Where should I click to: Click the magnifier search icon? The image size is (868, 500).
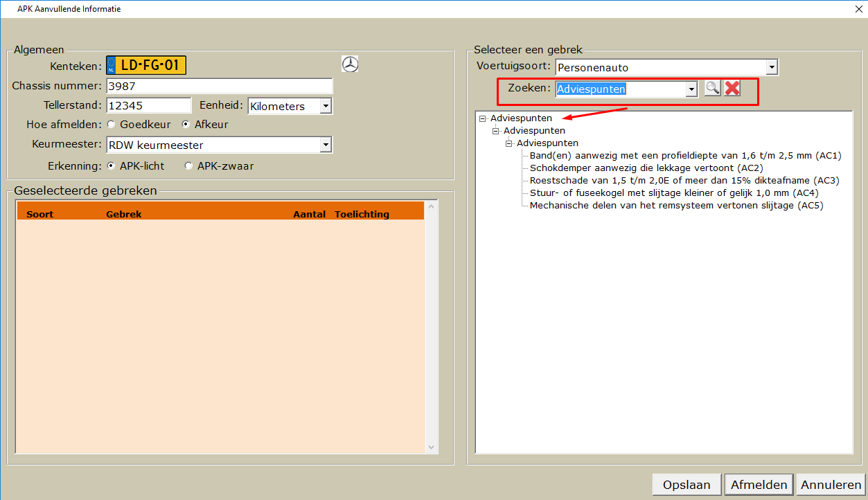click(712, 88)
